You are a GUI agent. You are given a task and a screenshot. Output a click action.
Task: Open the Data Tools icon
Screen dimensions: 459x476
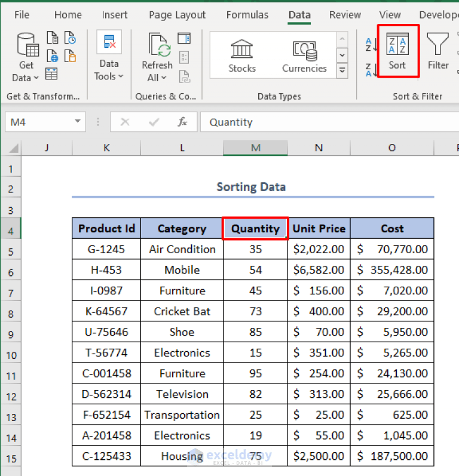point(109,42)
